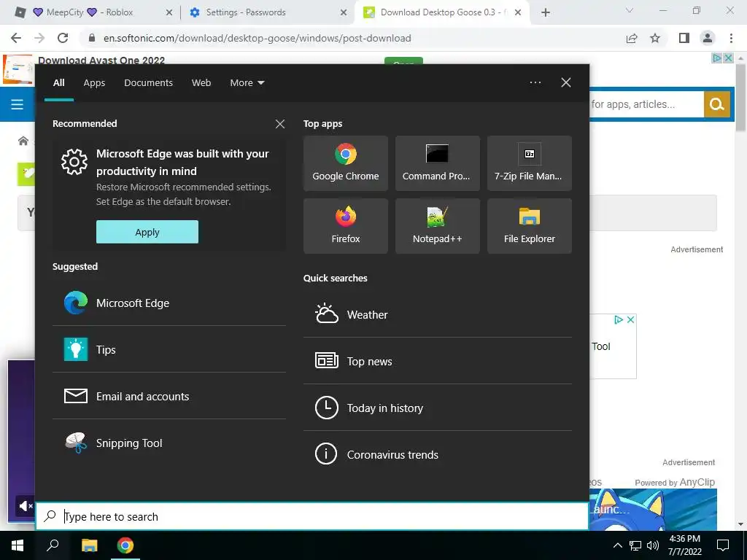Bookmark this page with star icon
The width and height of the screenshot is (747, 560).
[x=655, y=38]
